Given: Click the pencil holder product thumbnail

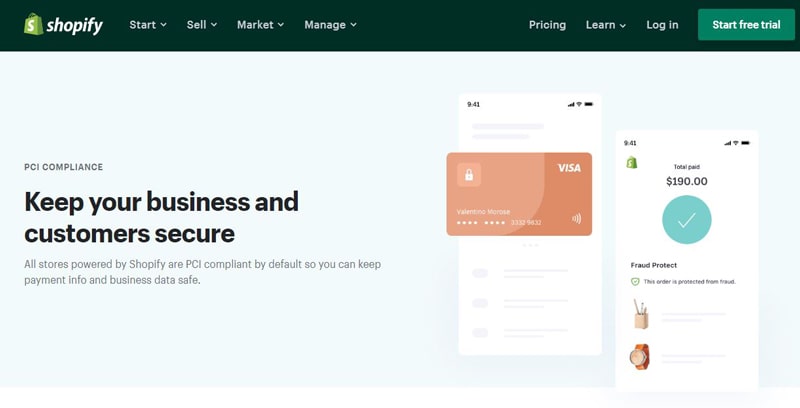Looking at the screenshot, I should click(640, 314).
